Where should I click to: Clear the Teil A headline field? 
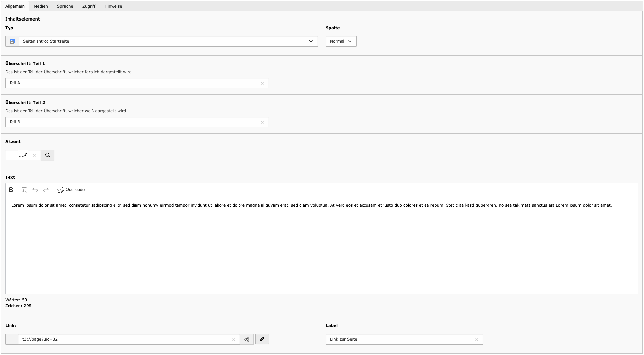[262, 83]
